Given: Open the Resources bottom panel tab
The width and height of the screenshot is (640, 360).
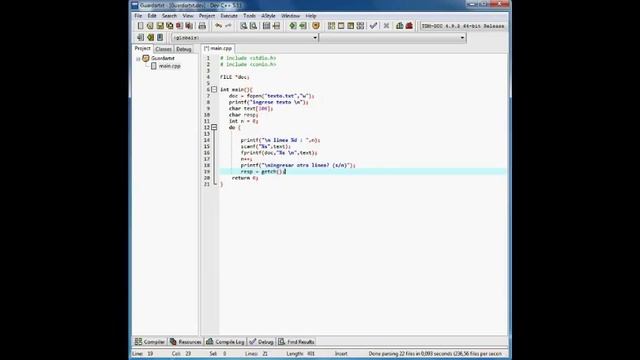Looking at the screenshot, I should (186, 342).
